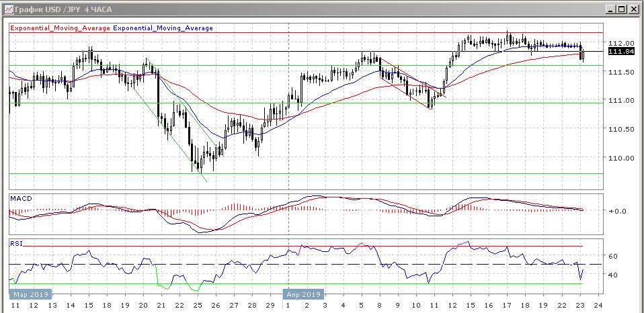
Task: Click the 111.00 price axis label
Action: (x=619, y=101)
